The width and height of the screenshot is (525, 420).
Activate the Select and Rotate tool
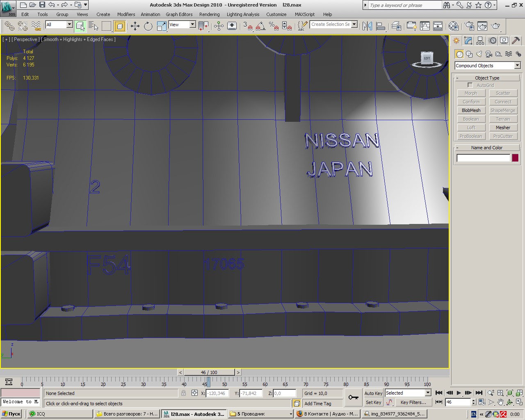(148, 26)
